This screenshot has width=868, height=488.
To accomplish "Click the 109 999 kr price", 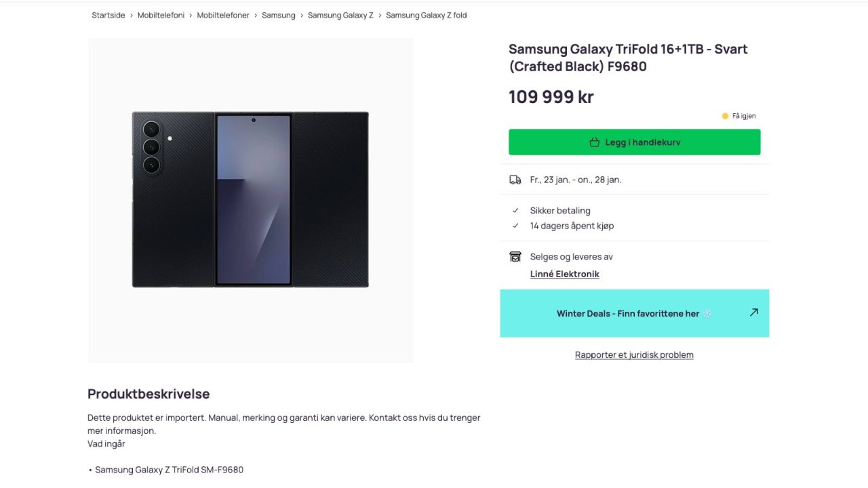I will [x=551, y=97].
